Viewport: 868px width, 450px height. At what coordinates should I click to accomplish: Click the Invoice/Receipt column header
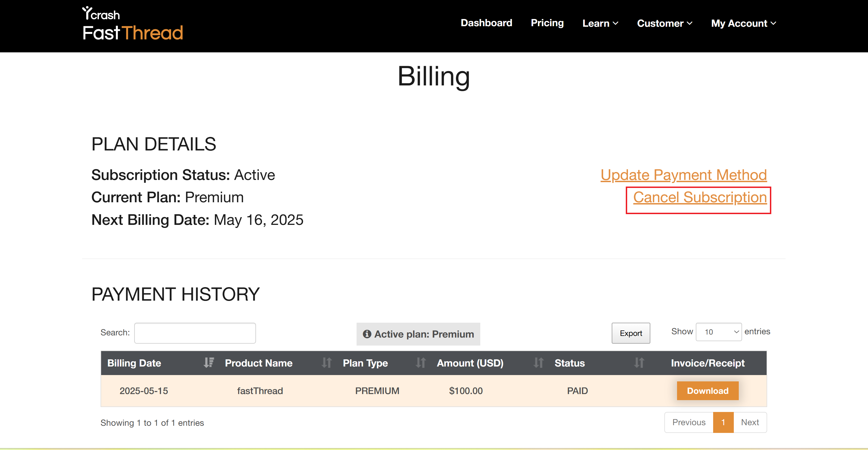pos(708,363)
